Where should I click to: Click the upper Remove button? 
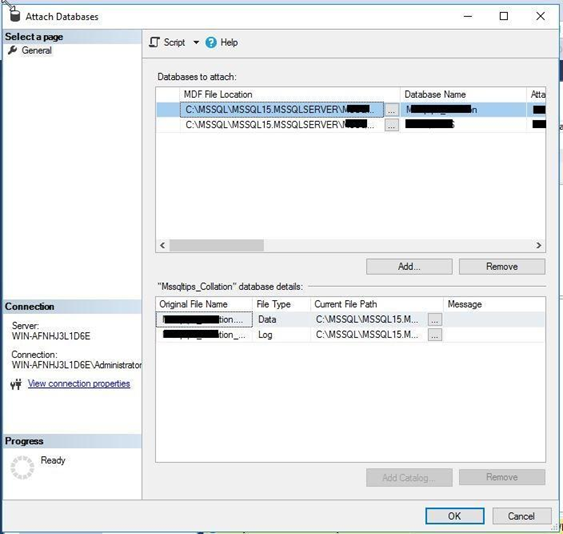[502, 266]
